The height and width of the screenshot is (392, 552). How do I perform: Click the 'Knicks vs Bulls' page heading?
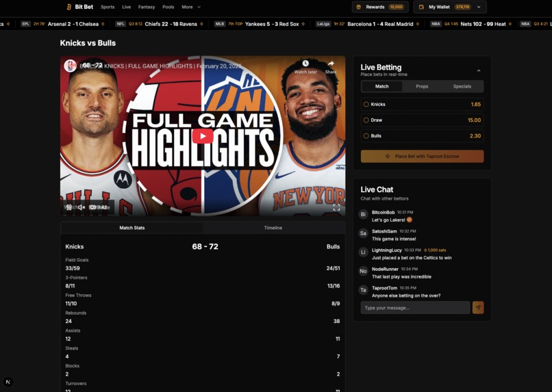coord(88,43)
